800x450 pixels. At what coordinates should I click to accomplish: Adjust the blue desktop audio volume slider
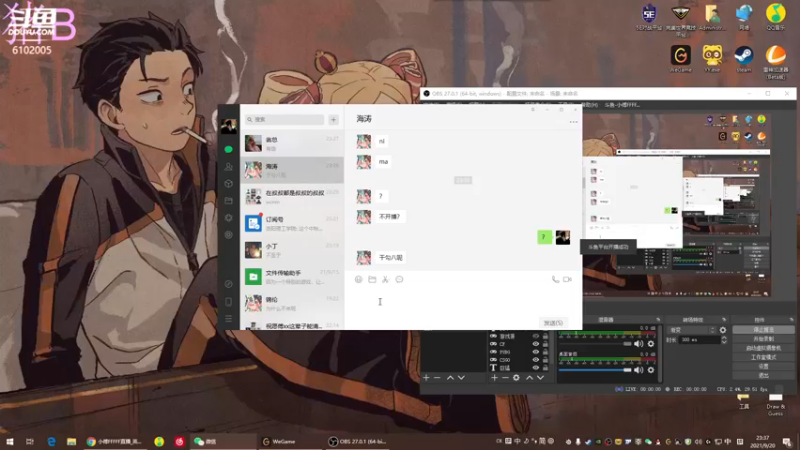pos(595,370)
